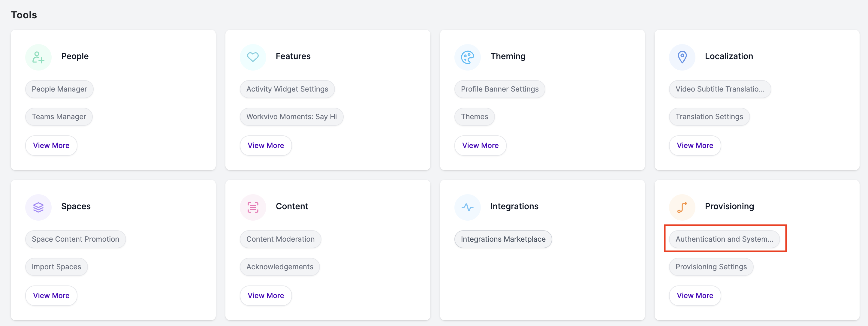
Task: Open Acknowledgements
Action: (x=280, y=267)
